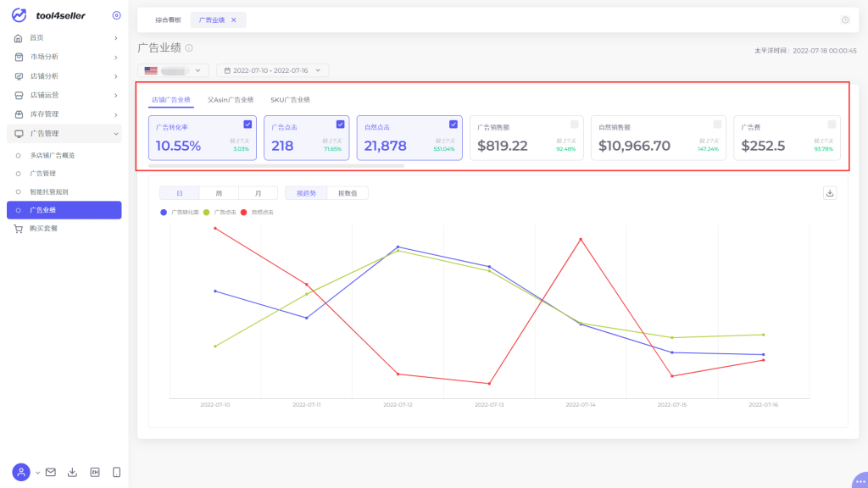Toggle the red 自然点击 legend series

point(258,212)
